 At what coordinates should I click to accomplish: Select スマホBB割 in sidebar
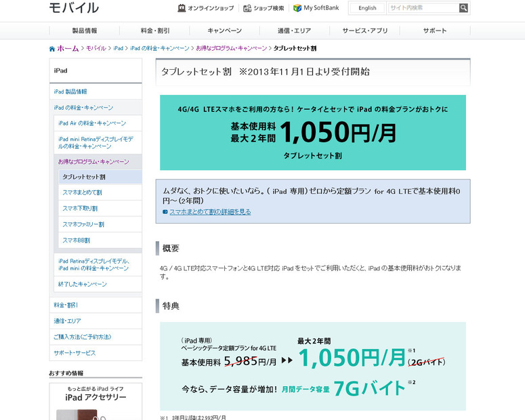click(100, 240)
